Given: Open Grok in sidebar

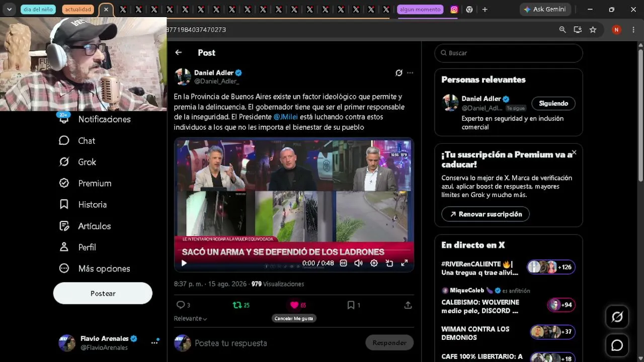Looking at the screenshot, I should click(77, 162).
